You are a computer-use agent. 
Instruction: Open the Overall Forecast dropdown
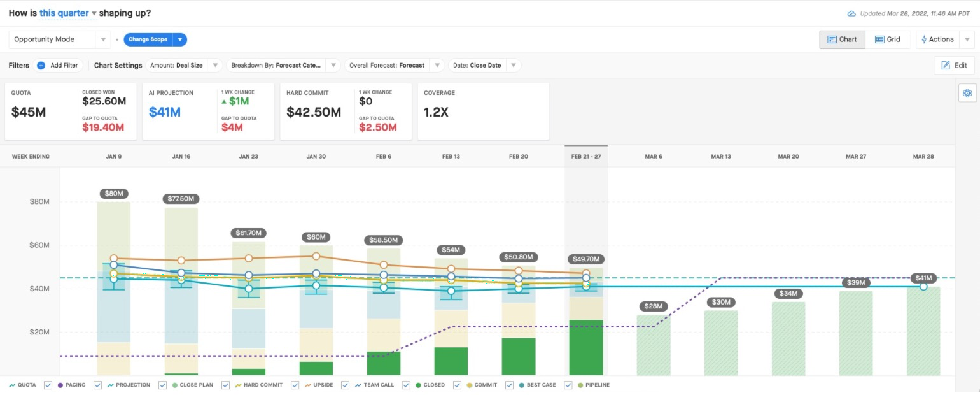(x=395, y=65)
